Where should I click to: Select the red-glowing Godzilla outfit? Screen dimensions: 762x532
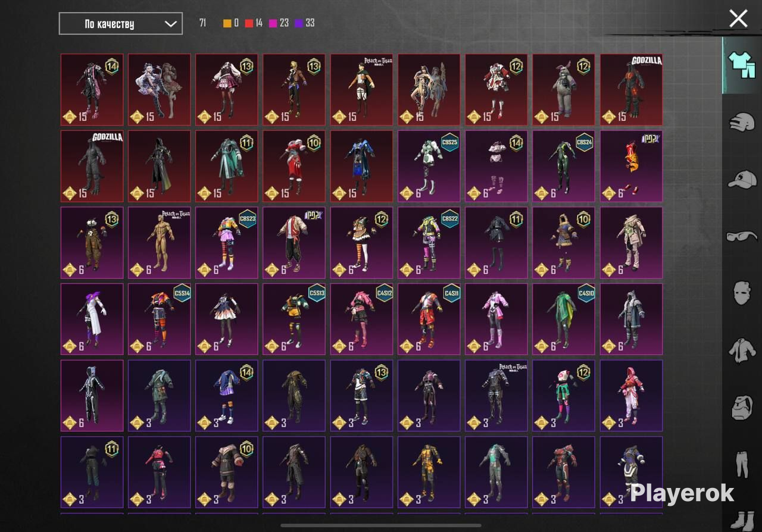click(631, 90)
